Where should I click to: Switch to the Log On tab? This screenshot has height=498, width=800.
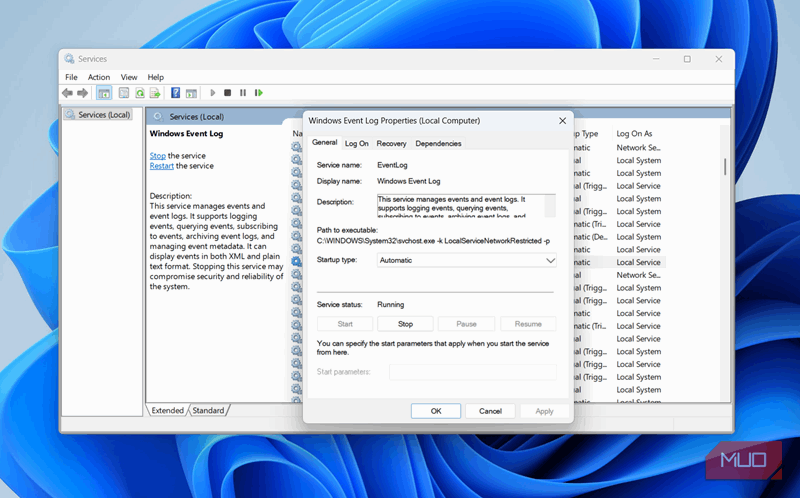click(x=357, y=144)
